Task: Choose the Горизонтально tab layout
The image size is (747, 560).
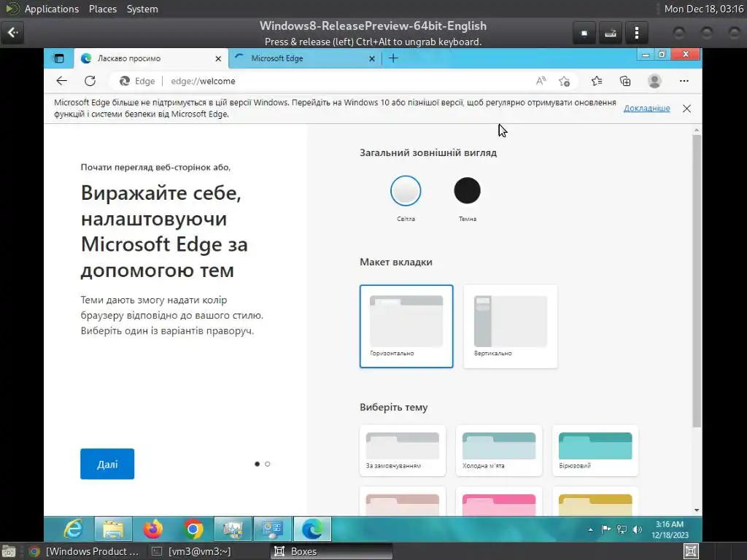Action: coord(406,326)
